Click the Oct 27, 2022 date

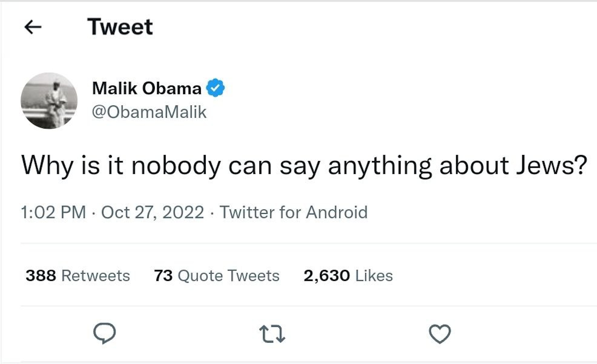153,212
